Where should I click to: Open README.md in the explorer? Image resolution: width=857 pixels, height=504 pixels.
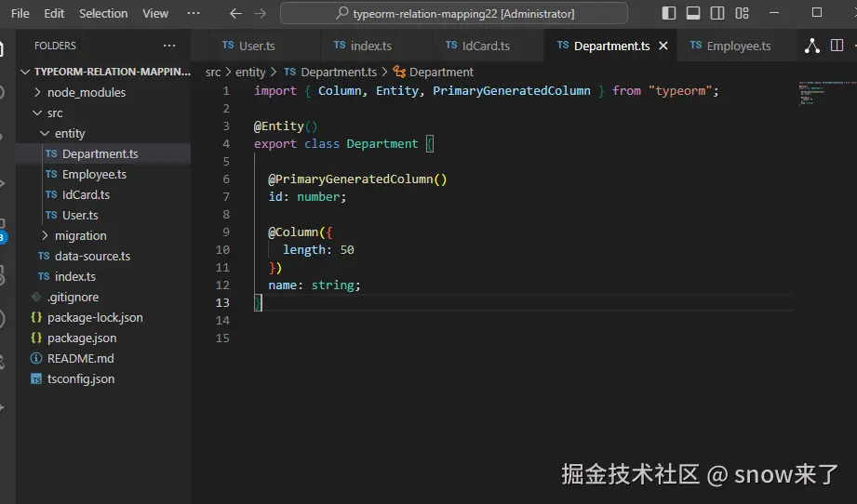click(x=103, y=358)
